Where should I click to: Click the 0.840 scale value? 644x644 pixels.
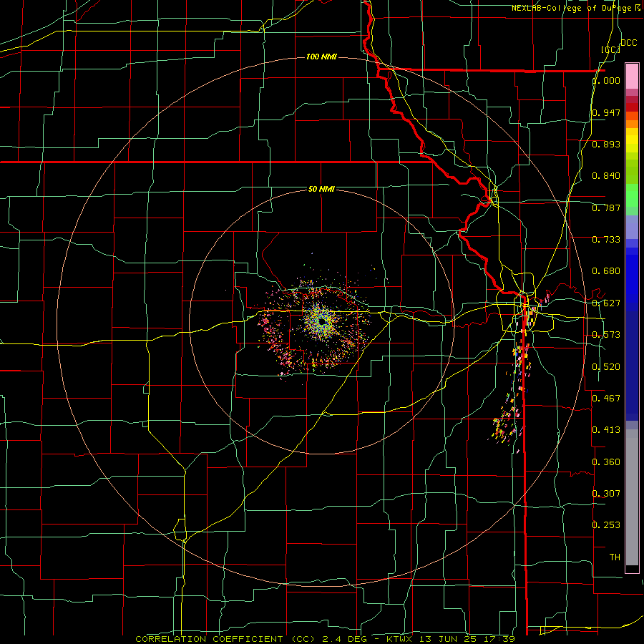point(606,176)
